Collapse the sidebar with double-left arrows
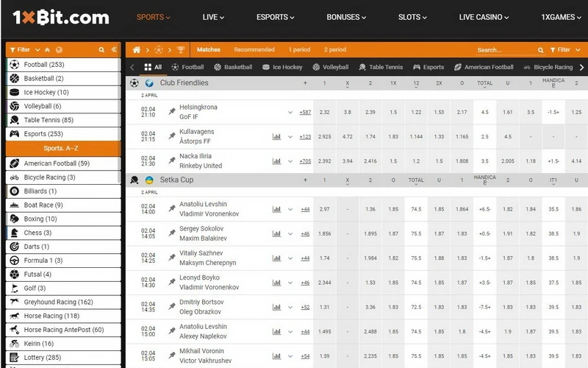588x368 pixels. point(114,49)
